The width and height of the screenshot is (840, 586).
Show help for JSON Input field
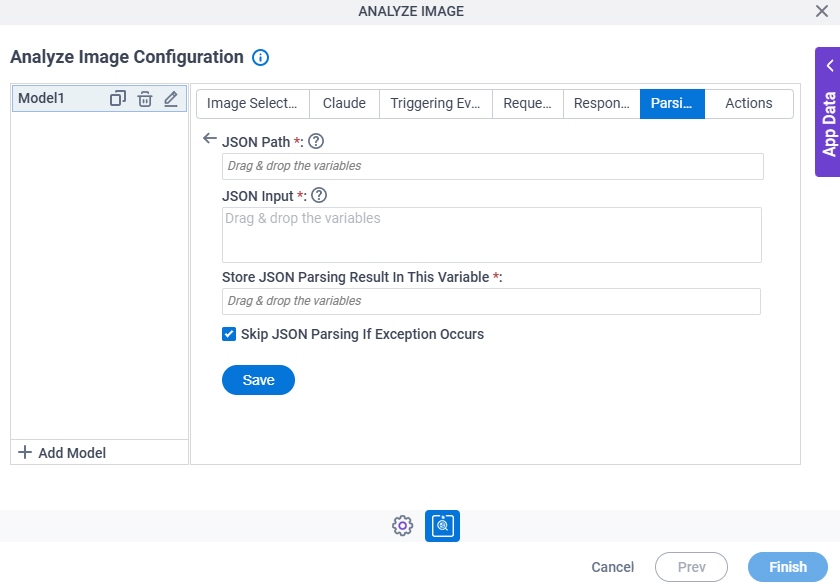pyautogui.click(x=319, y=196)
